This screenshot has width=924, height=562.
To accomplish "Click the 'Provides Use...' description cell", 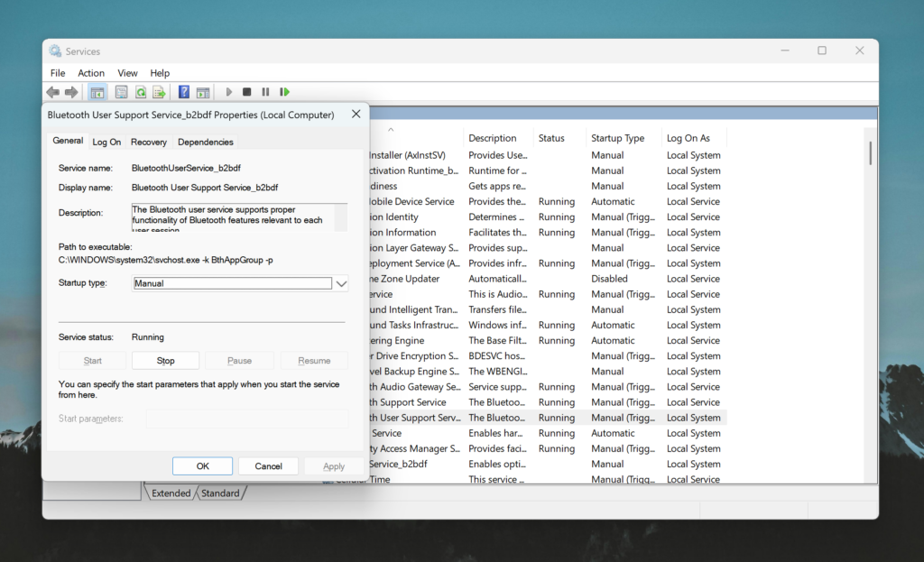I will [498, 155].
